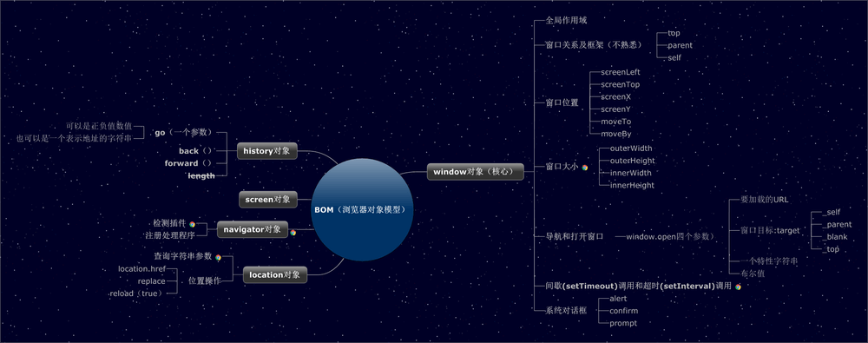This screenshot has height=343, width=868.
Task: Click the Chrome icon beside 窗口大小
Action: (x=584, y=167)
